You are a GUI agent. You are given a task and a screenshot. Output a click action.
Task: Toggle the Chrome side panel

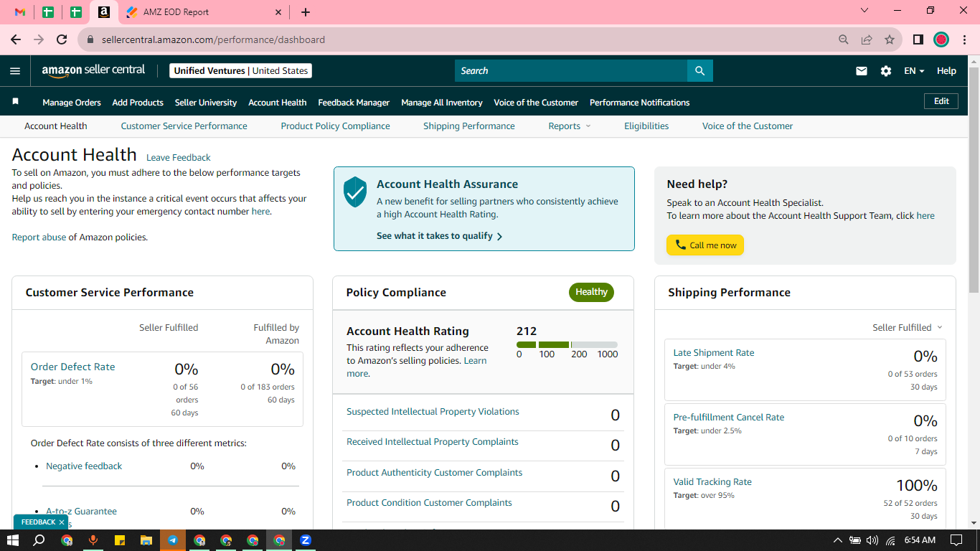918,39
